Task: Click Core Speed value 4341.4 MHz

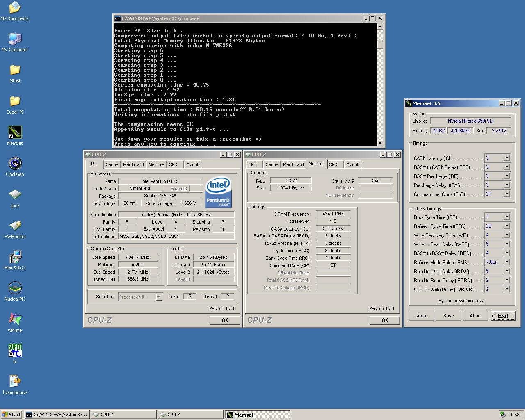Action: pos(138,257)
